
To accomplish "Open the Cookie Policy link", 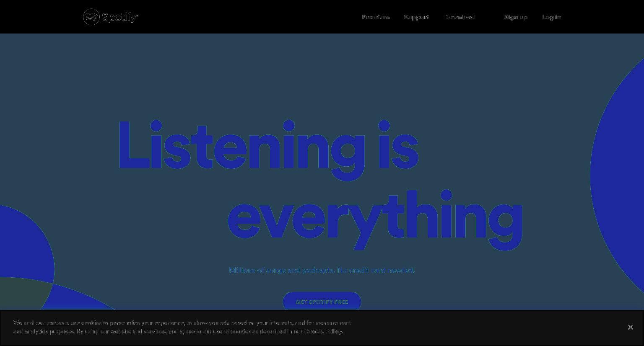I will click(323, 331).
